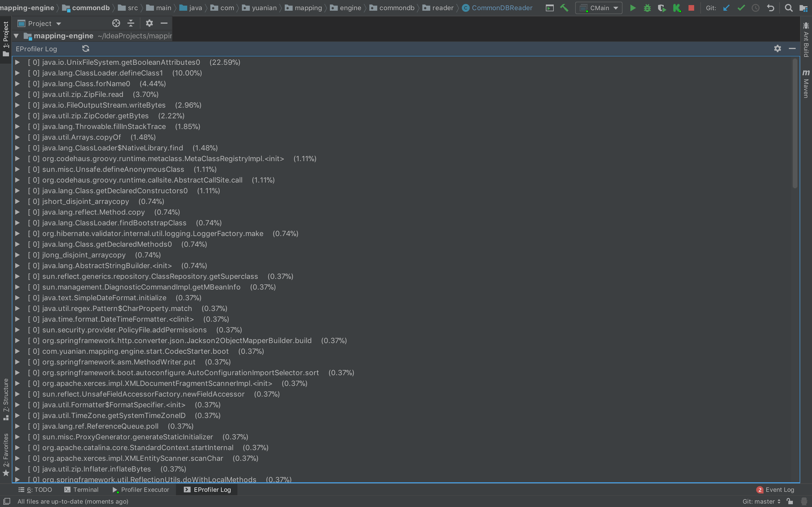This screenshot has height=507, width=812.
Task: Run with coverage shield icon
Action: click(662, 8)
